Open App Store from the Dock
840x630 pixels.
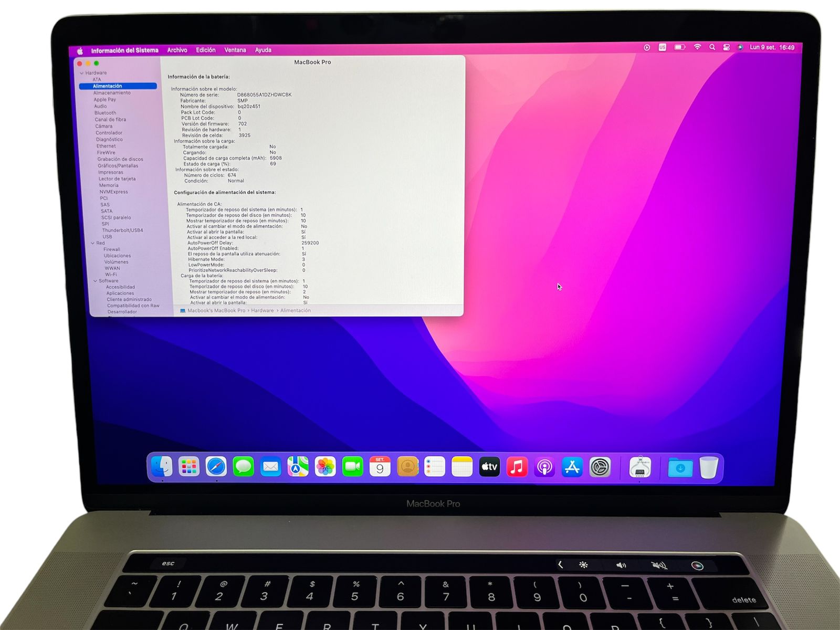coord(572,467)
